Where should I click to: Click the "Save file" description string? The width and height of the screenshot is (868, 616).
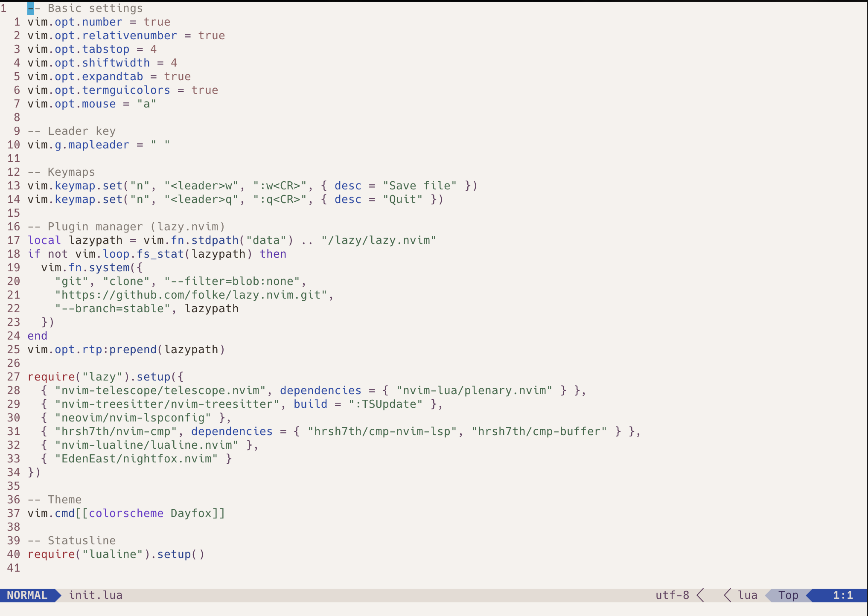coord(419,186)
